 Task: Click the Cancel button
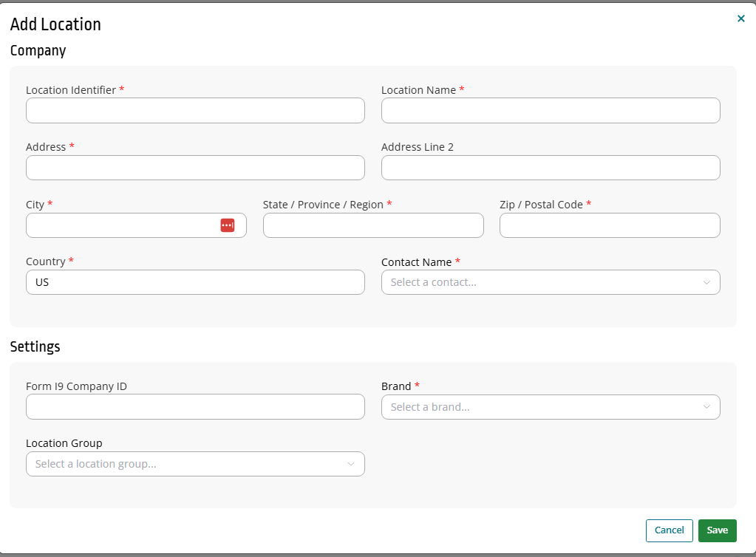coord(669,530)
